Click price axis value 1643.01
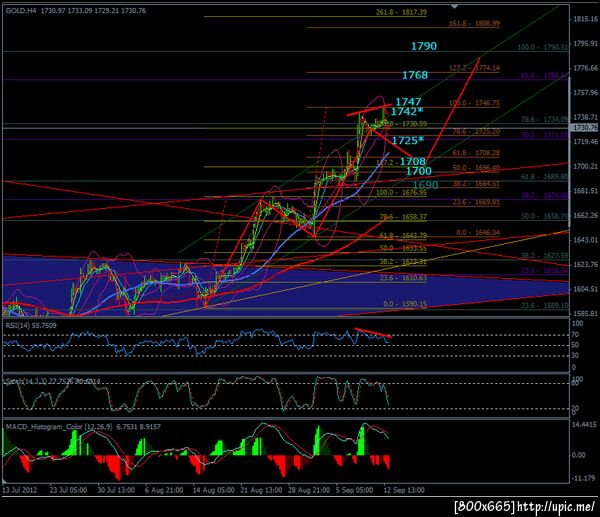600x517 pixels. (x=585, y=240)
